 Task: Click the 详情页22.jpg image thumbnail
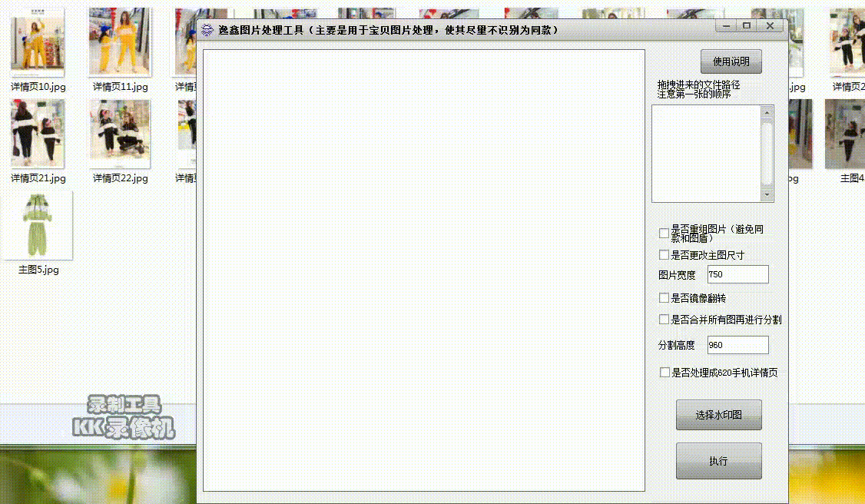pos(119,134)
